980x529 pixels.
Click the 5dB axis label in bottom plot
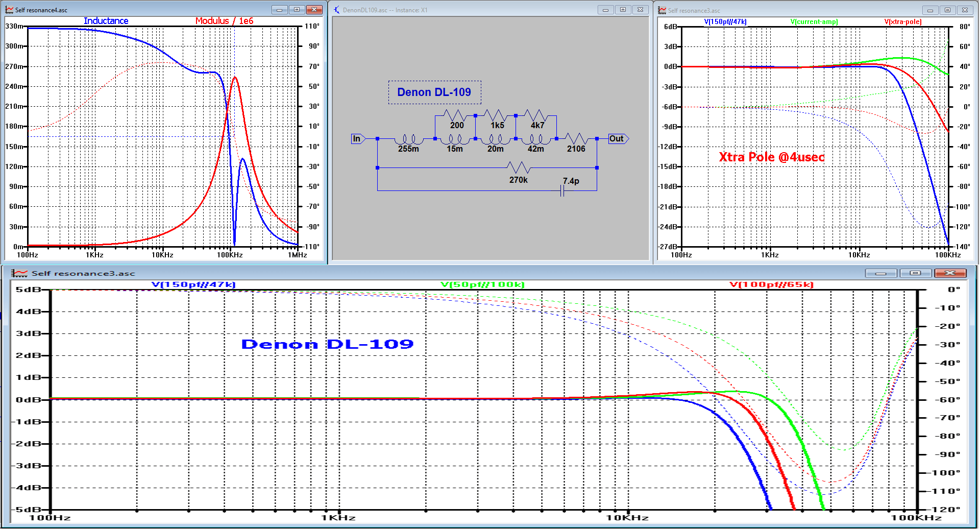pos(28,290)
